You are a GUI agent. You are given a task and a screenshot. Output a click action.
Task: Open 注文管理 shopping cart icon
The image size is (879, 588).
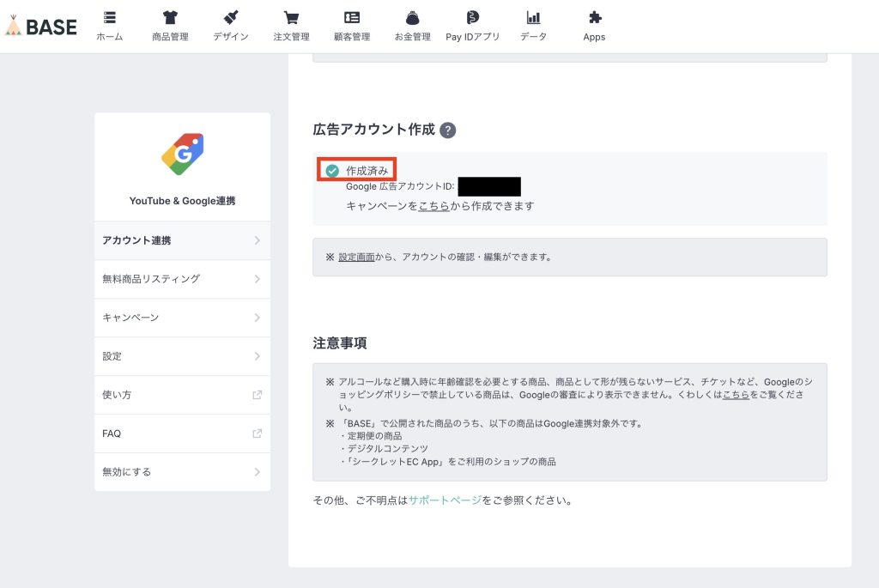click(291, 18)
